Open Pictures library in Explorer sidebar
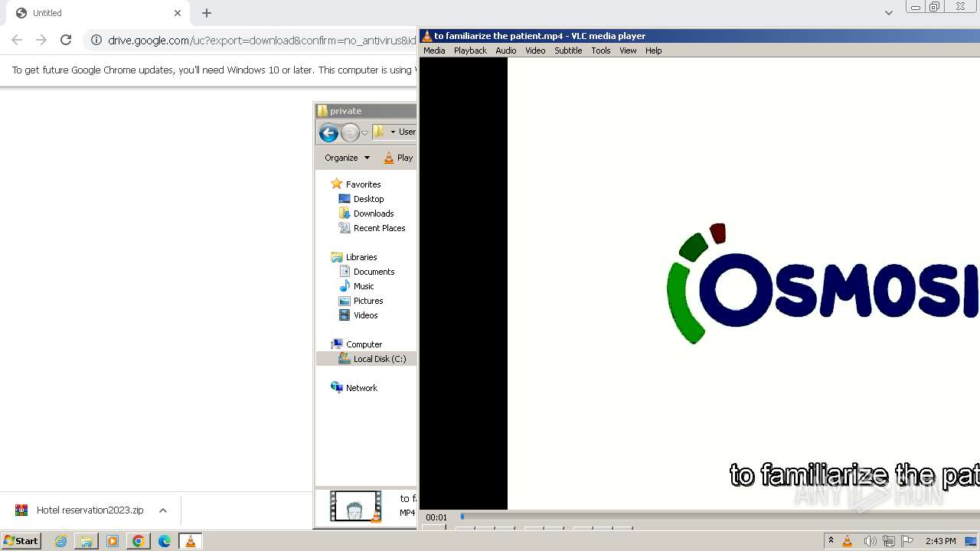 coord(368,301)
